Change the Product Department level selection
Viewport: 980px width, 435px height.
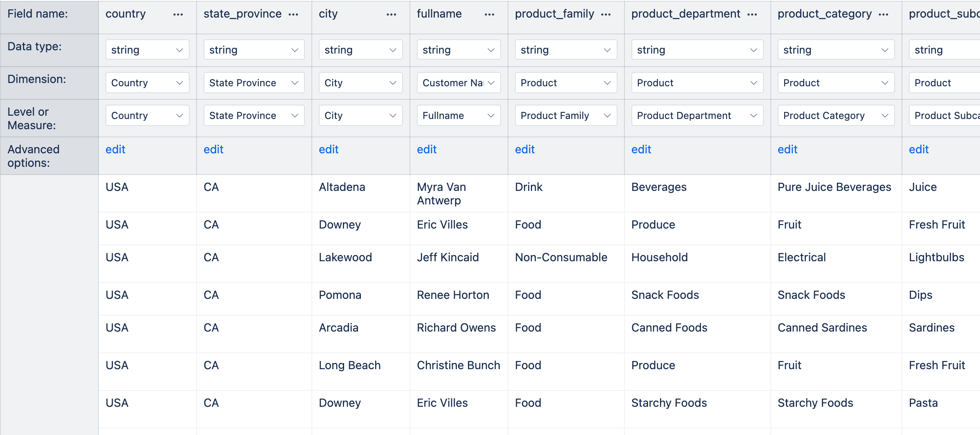697,115
